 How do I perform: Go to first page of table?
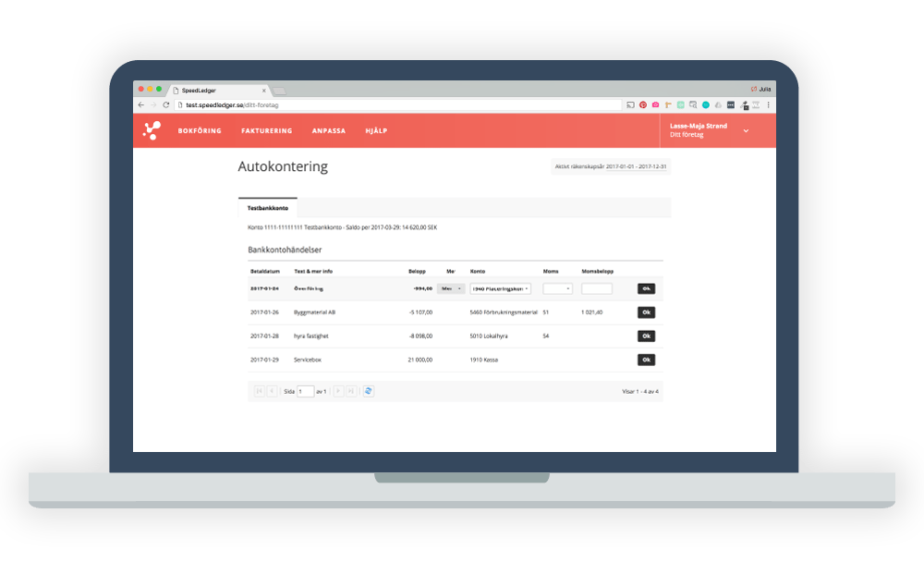coord(259,391)
